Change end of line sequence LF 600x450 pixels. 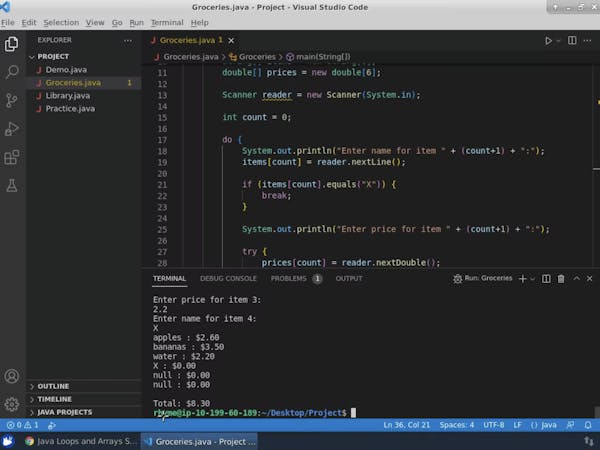pyautogui.click(x=517, y=425)
